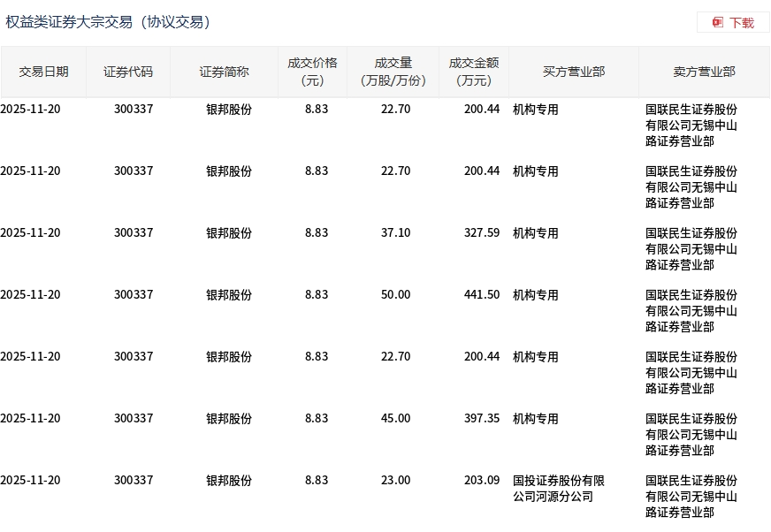The image size is (771, 532).
Task: Click 机构专用 in the 397.35 row
Action: [536, 419]
